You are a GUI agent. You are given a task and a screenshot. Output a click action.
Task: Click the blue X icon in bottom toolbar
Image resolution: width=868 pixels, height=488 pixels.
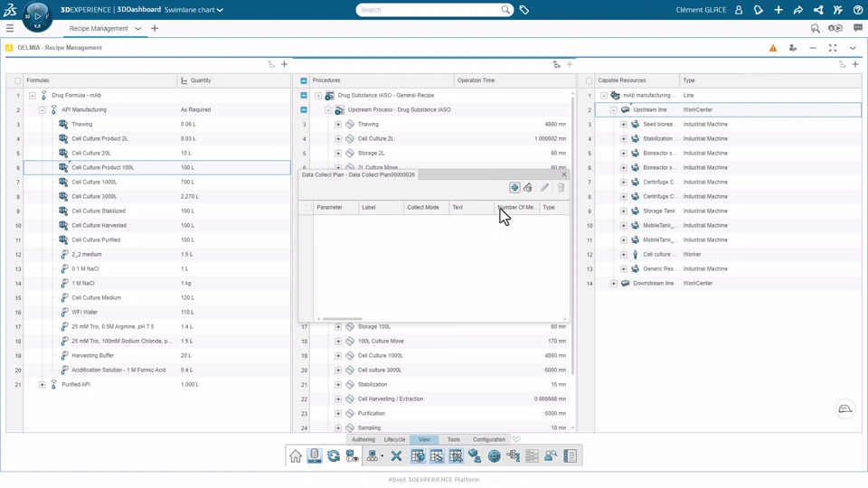(396, 455)
